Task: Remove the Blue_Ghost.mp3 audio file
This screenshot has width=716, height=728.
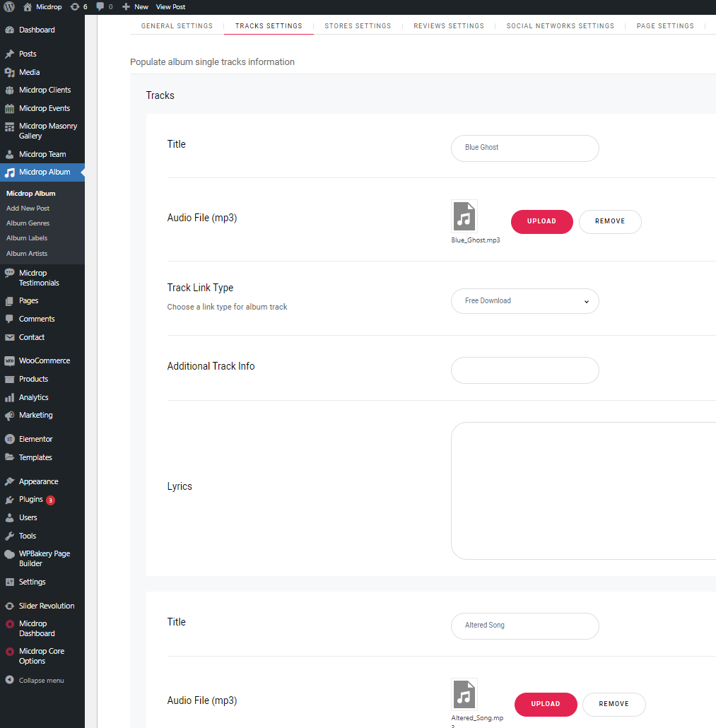Action: (610, 221)
